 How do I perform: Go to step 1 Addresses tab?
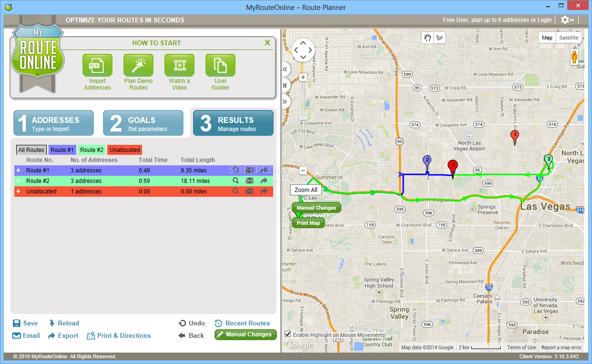pyautogui.click(x=53, y=123)
